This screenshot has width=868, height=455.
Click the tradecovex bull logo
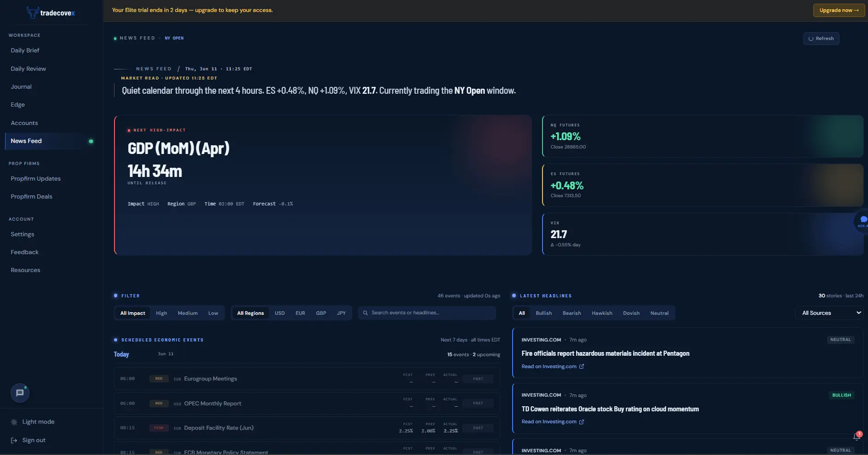pyautogui.click(x=32, y=12)
